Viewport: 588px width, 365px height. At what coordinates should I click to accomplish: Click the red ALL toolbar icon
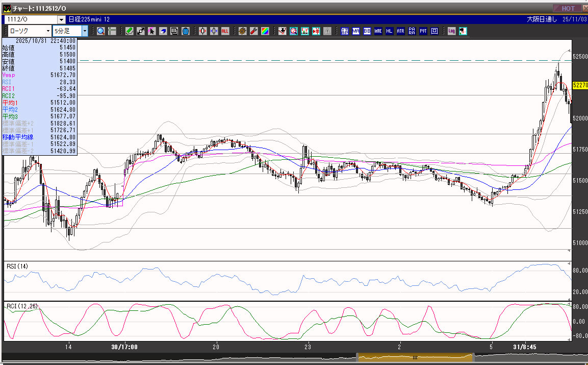(x=225, y=31)
